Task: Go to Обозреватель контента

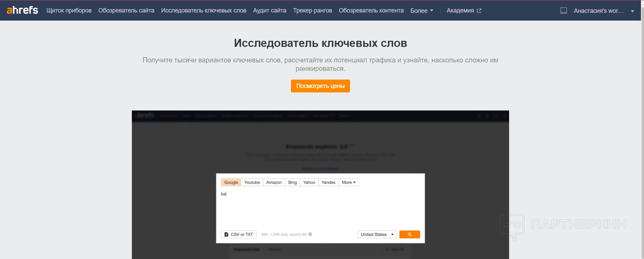Action: [371, 10]
